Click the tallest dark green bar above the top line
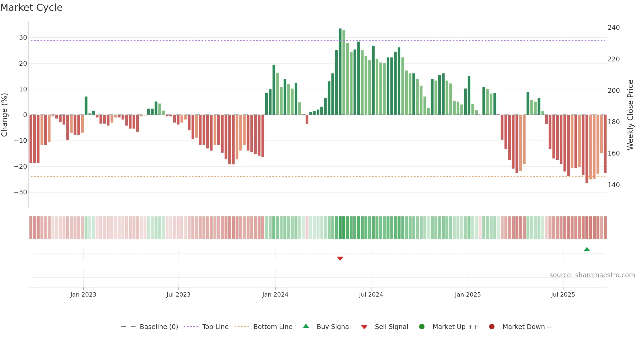 [340, 72]
